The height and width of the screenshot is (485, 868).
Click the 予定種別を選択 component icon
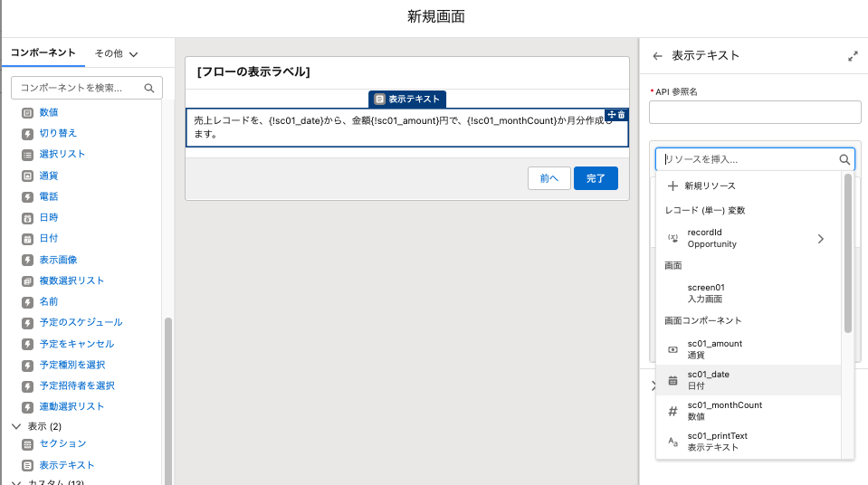click(x=28, y=366)
